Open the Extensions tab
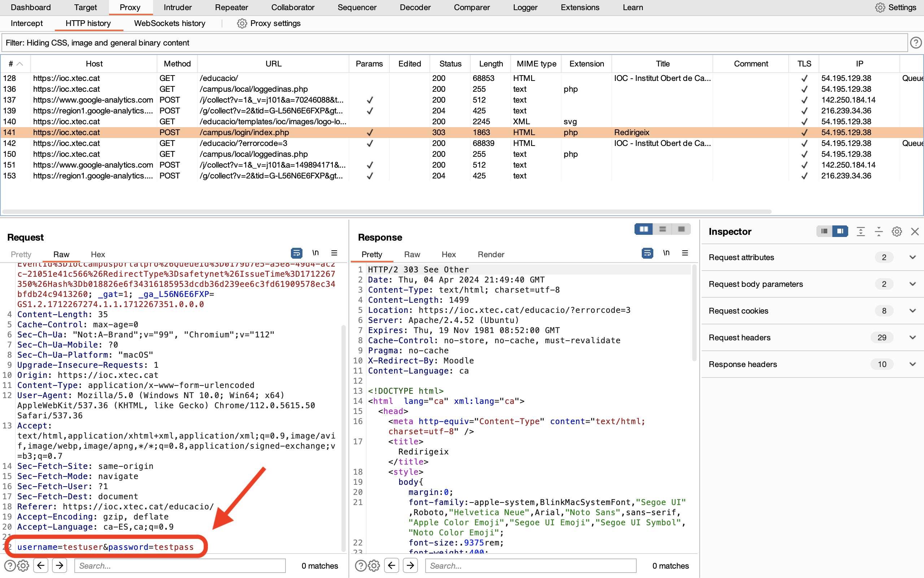 [580, 7]
